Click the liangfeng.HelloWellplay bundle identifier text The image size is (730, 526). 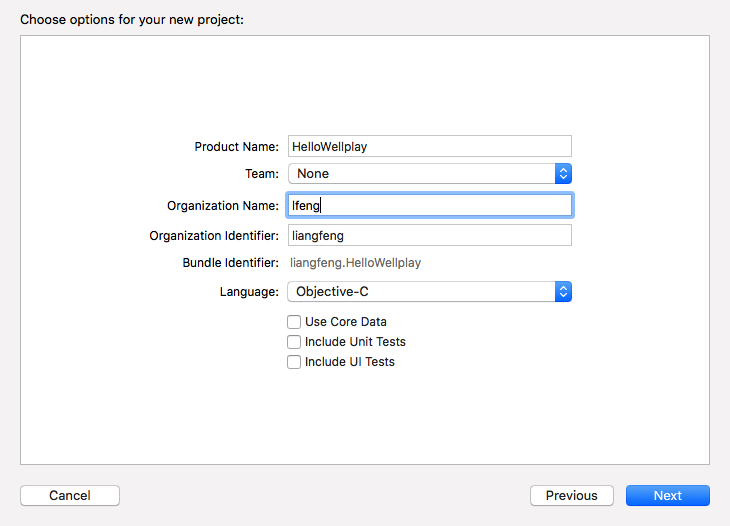[355, 263]
